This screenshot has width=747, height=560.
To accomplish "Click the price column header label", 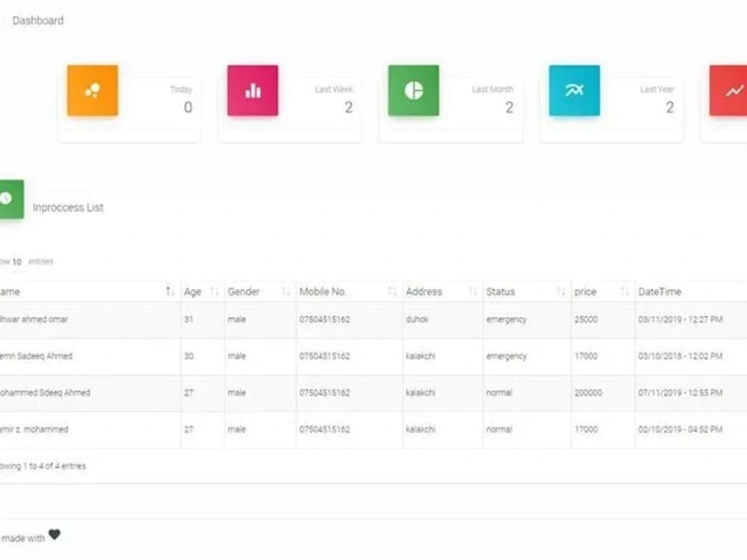I will pos(585,291).
